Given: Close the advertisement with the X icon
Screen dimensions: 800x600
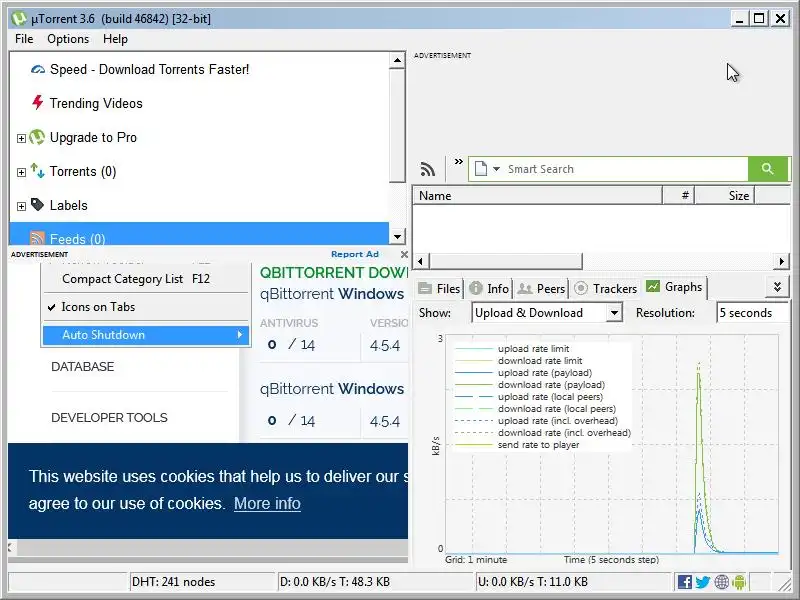Looking at the screenshot, I should pos(404,254).
